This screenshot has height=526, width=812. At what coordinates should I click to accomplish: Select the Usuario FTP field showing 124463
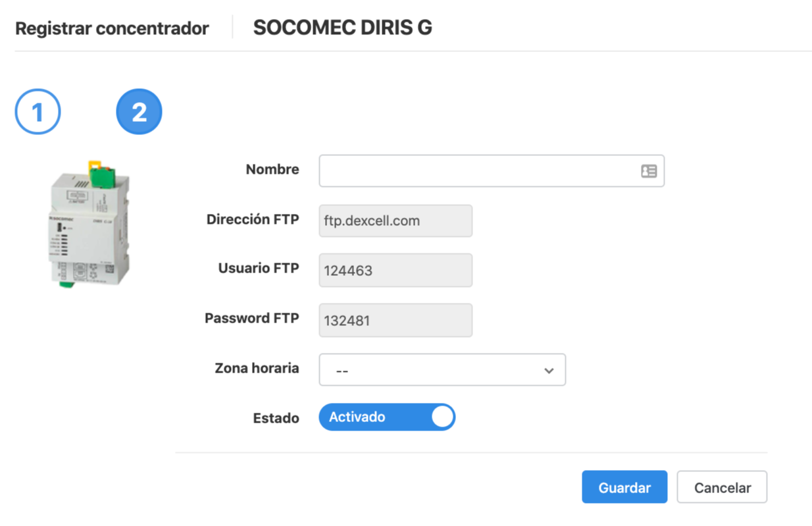[x=395, y=271]
